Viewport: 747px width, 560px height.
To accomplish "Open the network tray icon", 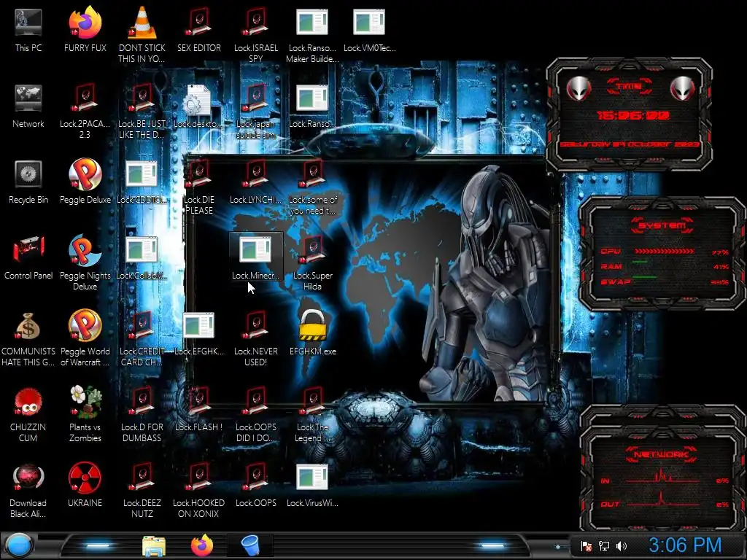I will [x=603, y=546].
